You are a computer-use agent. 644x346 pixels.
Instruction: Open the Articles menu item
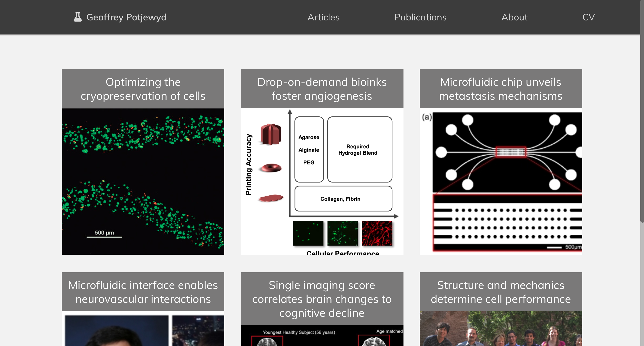tap(323, 17)
